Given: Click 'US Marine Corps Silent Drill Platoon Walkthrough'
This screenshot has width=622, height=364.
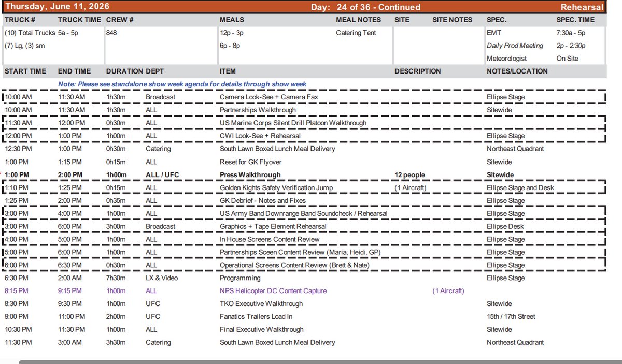Looking at the screenshot, I should pyautogui.click(x=293, y=123).
